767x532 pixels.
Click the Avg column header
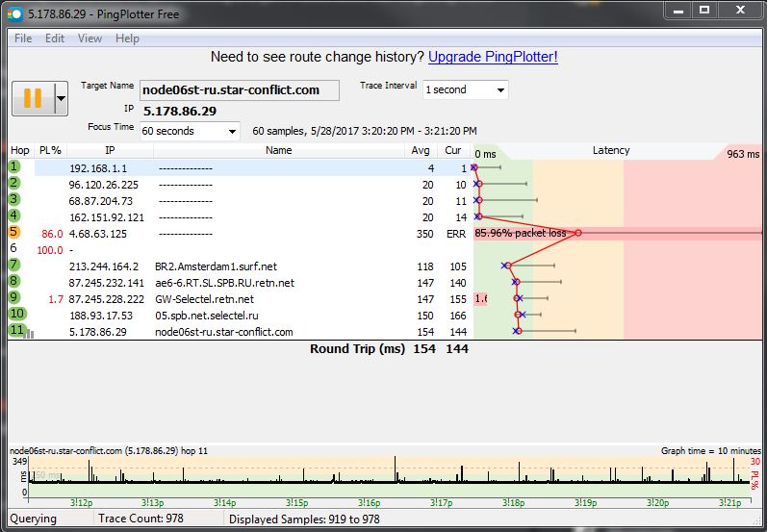pyautogui.click(x=421, y=150)
